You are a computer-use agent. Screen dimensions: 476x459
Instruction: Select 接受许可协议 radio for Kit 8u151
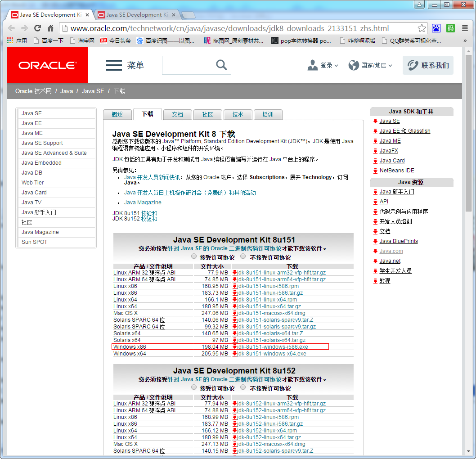(x=194, y=256)
